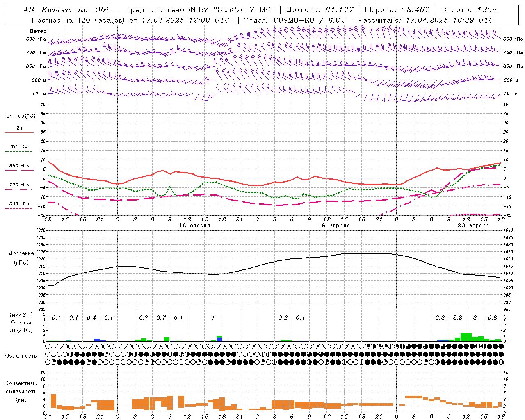Click the Ветер panel label
Screen dimensions: 525x420
(38, 31)
